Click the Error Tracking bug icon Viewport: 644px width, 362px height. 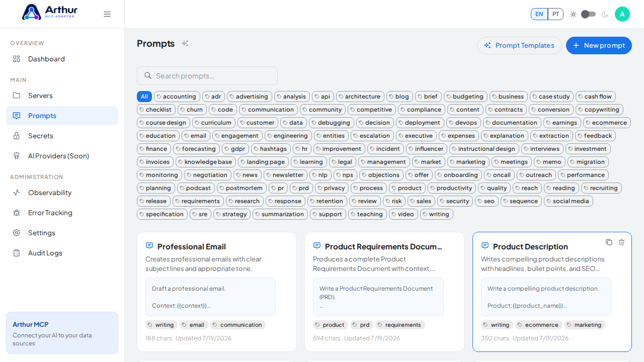pyautogui.click(x=17, y=213)
